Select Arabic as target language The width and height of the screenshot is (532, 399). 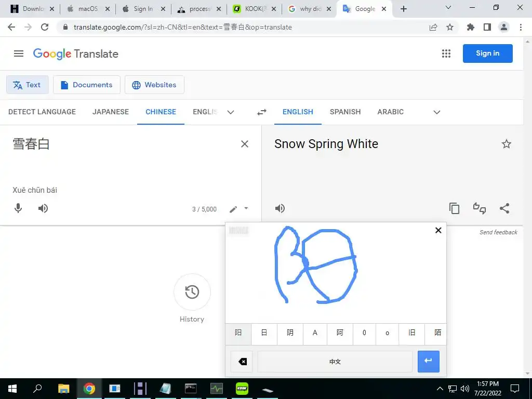pos(391,112)
